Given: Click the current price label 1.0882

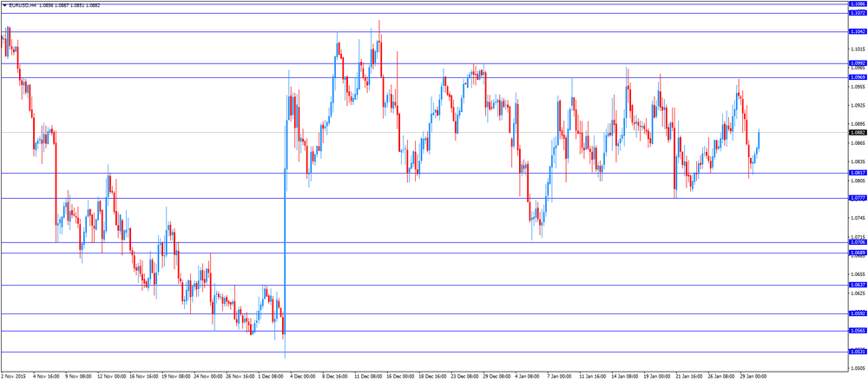Looking at the screenshot, I should click(858, 132).
